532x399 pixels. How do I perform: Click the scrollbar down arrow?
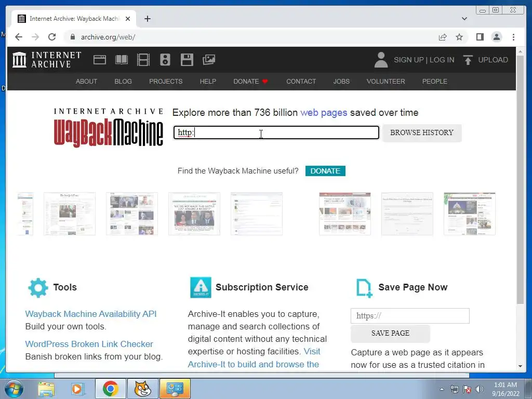click(x=520, y=366)
